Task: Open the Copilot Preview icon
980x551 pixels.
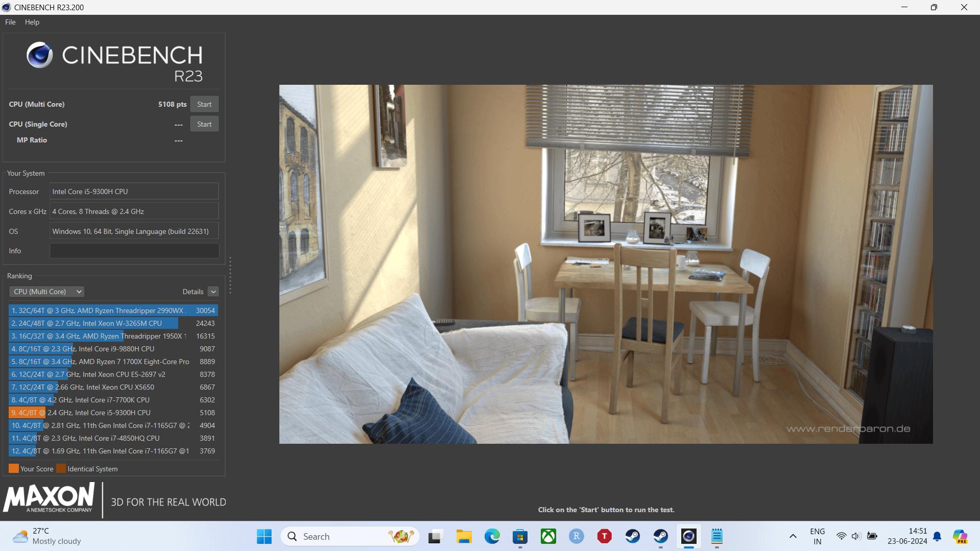Action: [960, 536]
